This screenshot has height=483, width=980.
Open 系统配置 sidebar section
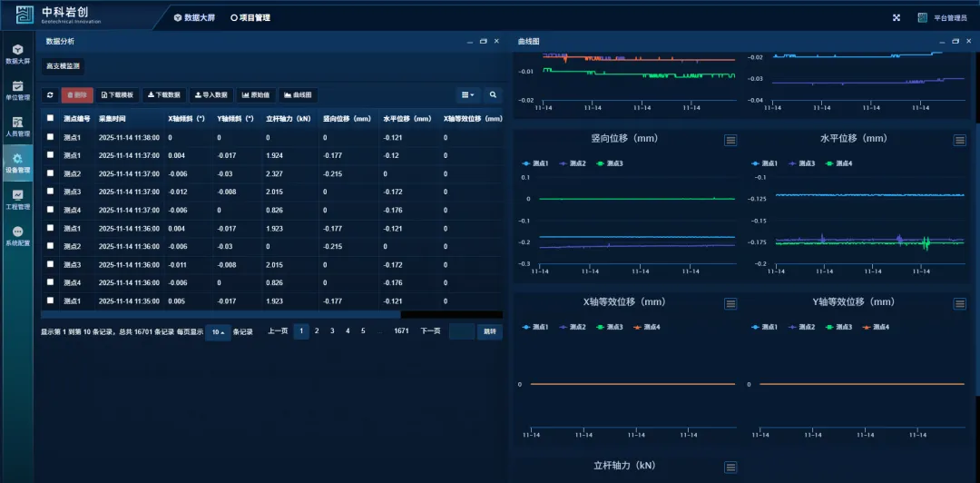coord(17,236)
